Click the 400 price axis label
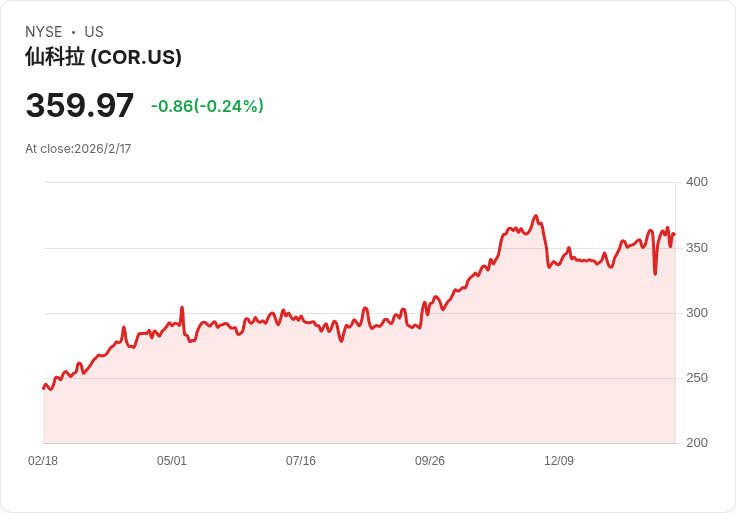 (x=697, y=182)
